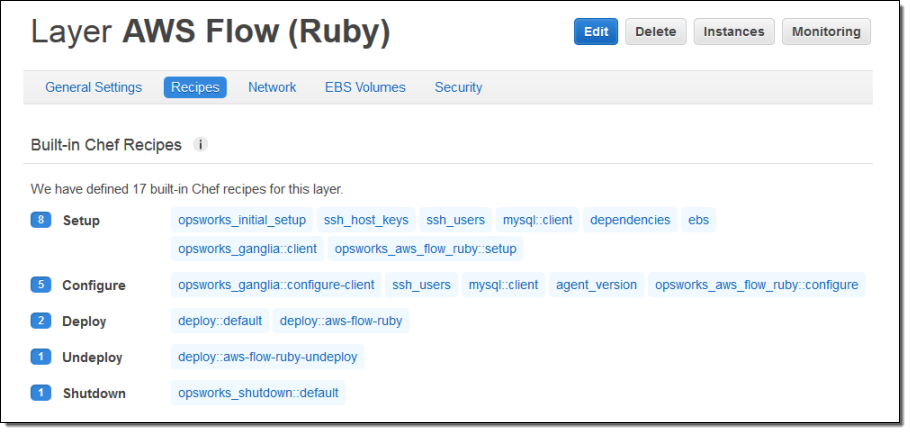Open the deploy::aws-flow-ruby-undeploy recipe
910x433 pixels.
tap(268, 357)
